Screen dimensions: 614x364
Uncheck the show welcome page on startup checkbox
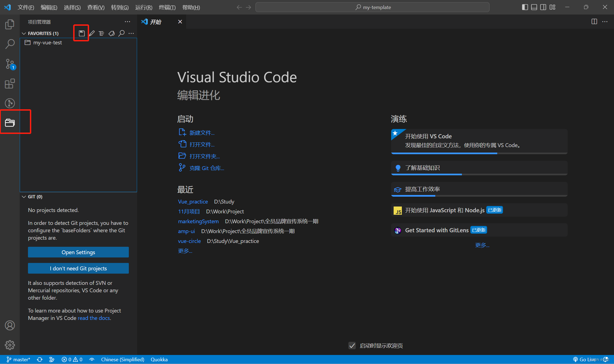(352, 345)
